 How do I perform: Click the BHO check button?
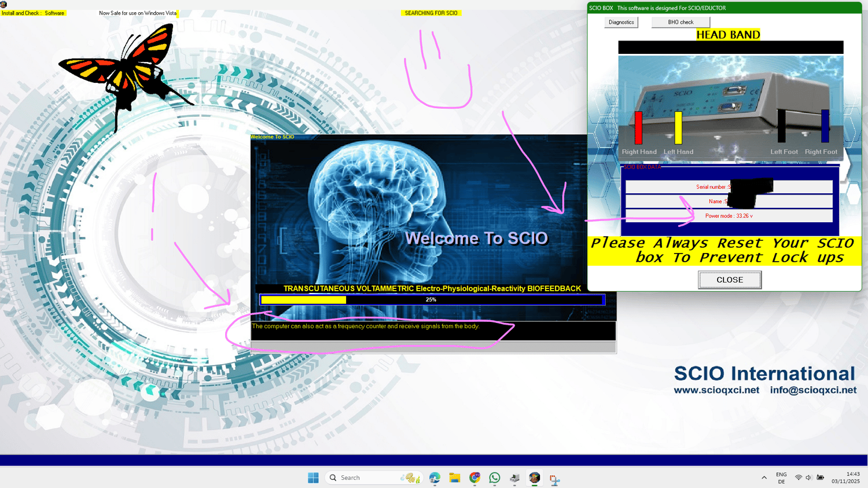click(681, 22)
